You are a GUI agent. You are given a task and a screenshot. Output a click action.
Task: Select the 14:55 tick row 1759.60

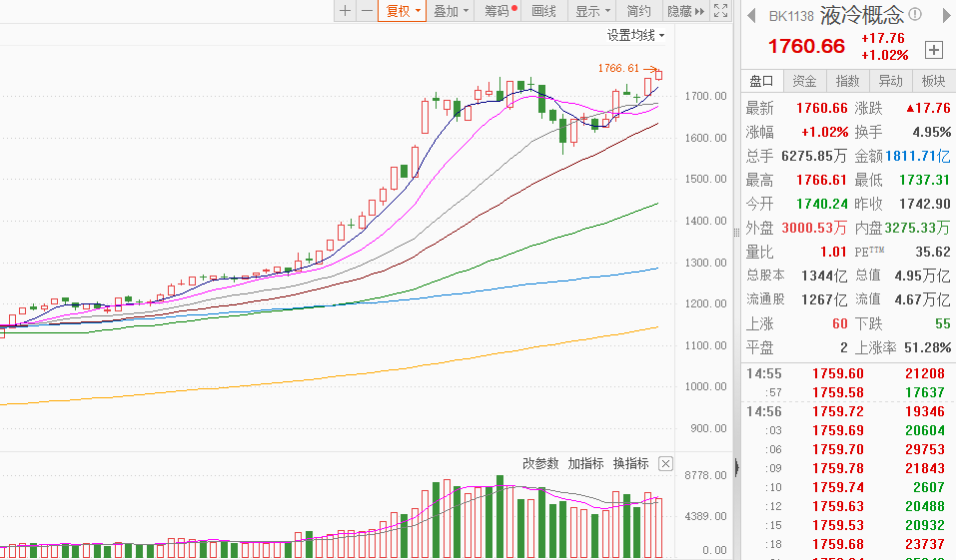pyautogui.click(x=848, y=373)
